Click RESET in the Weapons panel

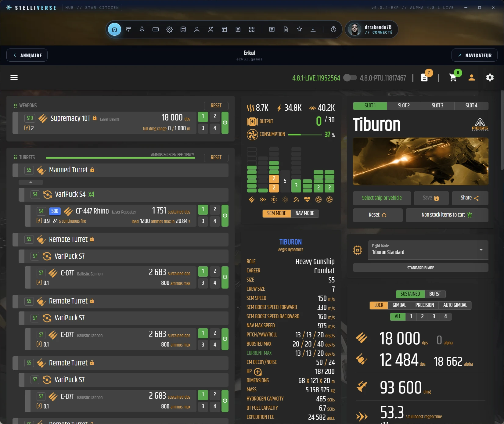pos(216,106)
